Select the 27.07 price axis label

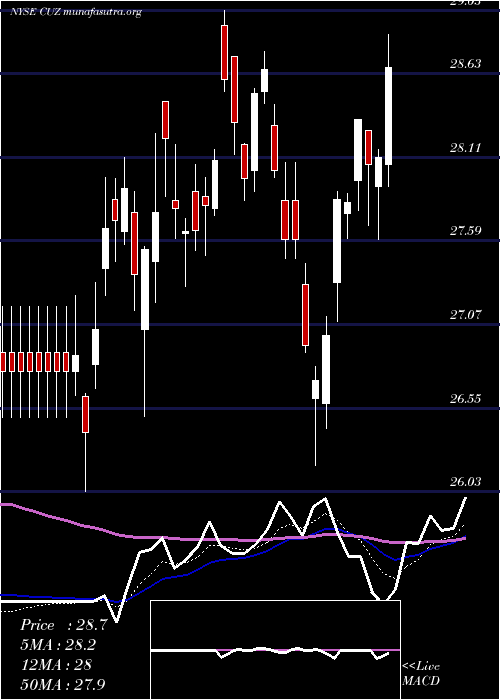[466, 315]
